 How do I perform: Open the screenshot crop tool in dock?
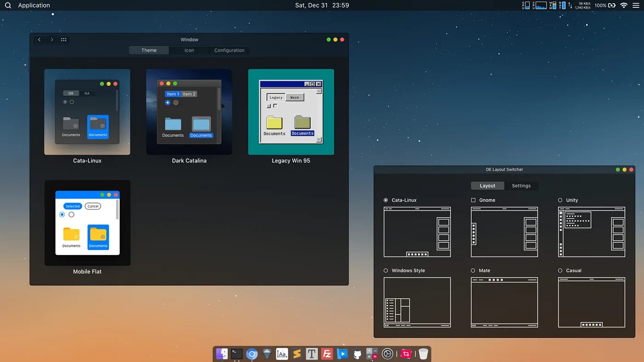406,354
